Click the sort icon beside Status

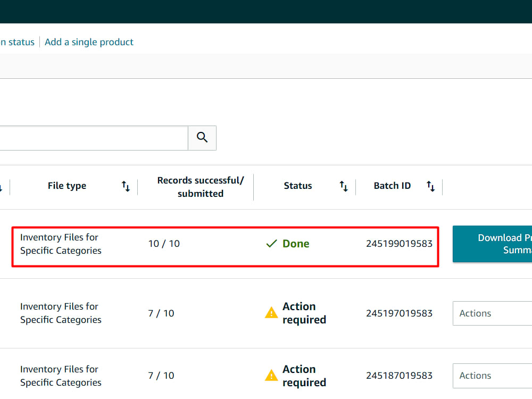pyautogui.click(x=344, y=186)
